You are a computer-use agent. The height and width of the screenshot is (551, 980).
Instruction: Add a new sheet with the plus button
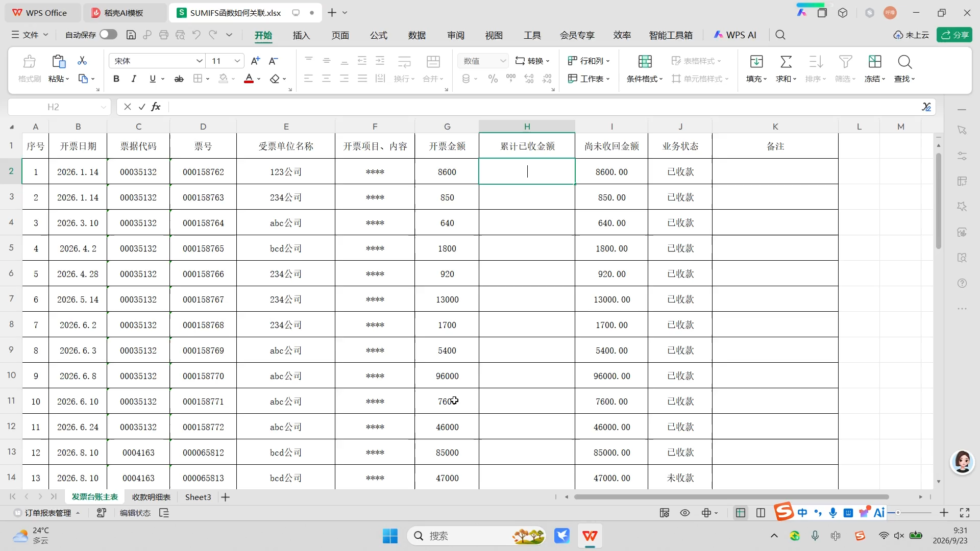click(x=225, y=497)
